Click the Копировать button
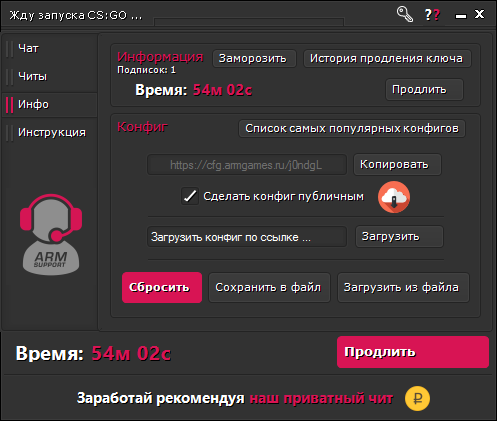497x421 pixels. pyautogui.click(x=397, y=164)
